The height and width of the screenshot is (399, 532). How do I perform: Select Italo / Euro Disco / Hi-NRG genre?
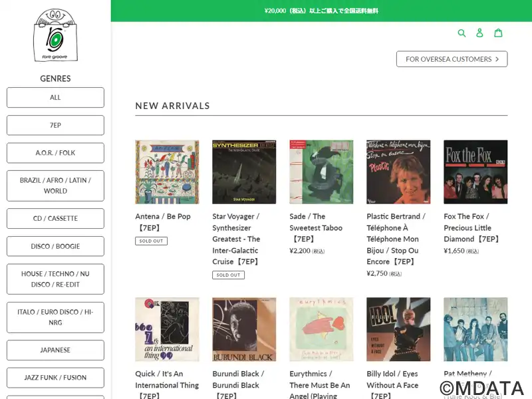[55, 317]
